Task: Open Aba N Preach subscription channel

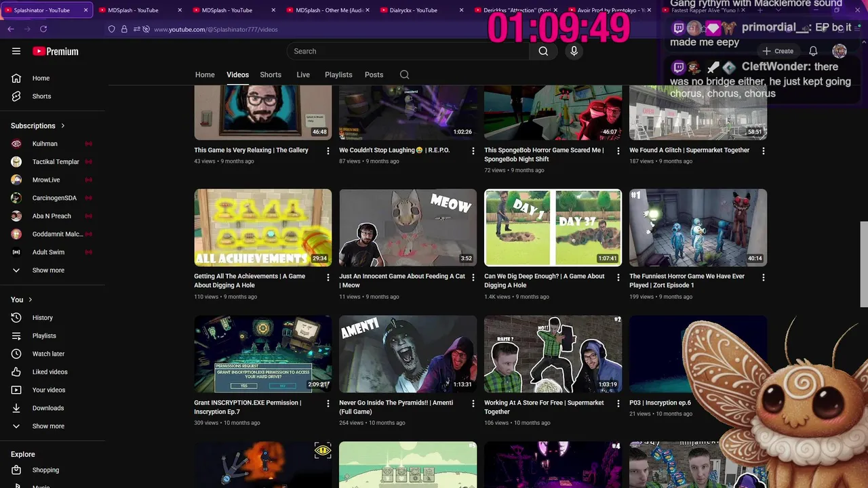Action: (52, 216)
